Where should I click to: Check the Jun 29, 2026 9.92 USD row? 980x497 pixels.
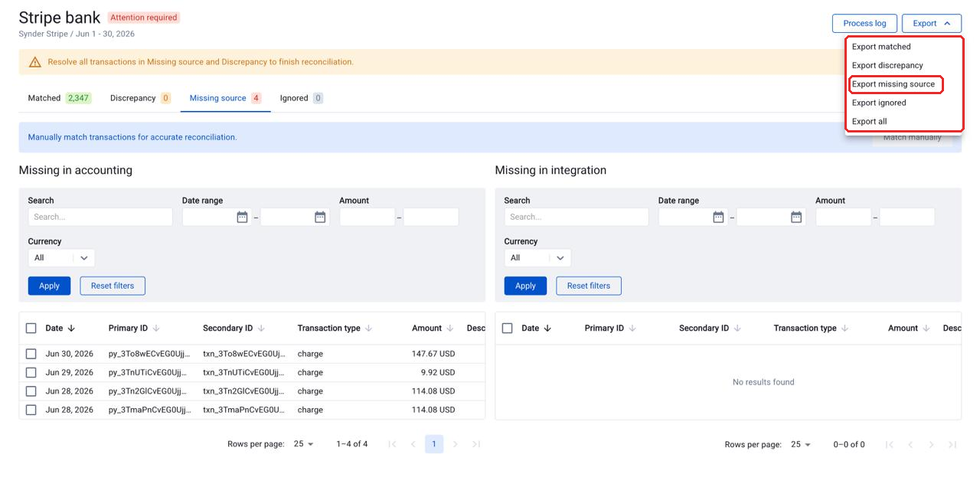[31, 373]
